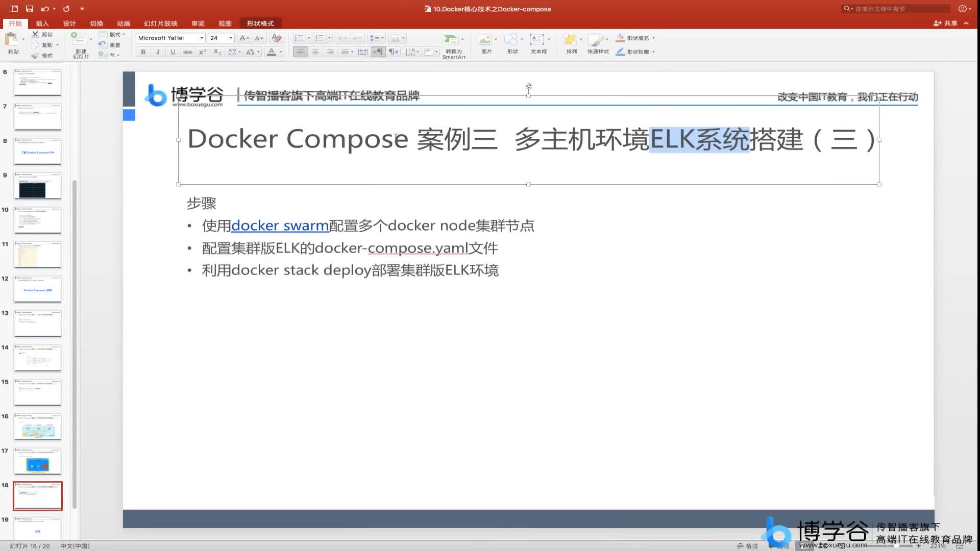This screenshot has height=551, width=980.
Task: Decrease font size with A-down icon
Action: tap(259, 38)
